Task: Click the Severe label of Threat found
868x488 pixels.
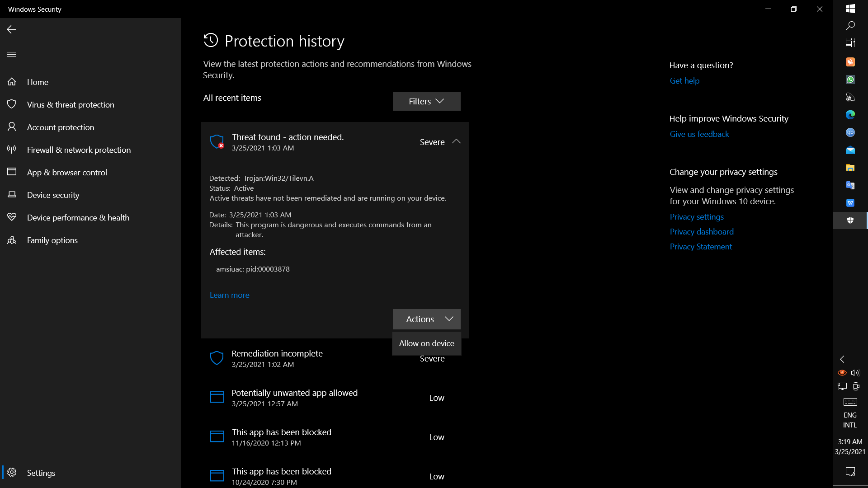Action: point(432,142)
